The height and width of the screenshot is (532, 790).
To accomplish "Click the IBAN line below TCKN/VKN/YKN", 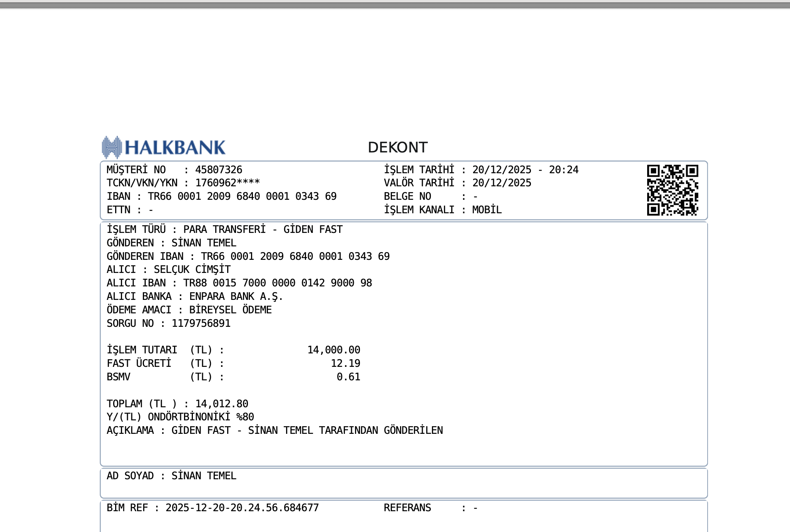I will (x=222, y=196).
